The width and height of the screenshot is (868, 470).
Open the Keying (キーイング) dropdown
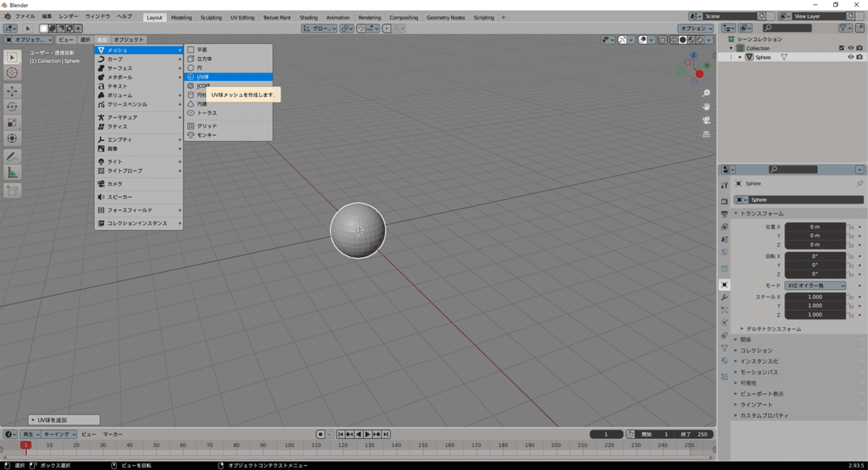tap(59, 434)
